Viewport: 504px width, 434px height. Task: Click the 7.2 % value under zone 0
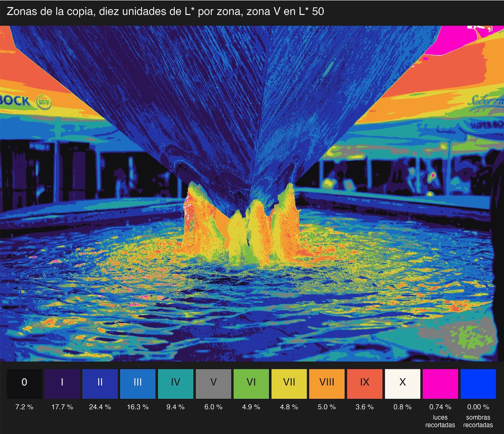(x=24, y=407)
